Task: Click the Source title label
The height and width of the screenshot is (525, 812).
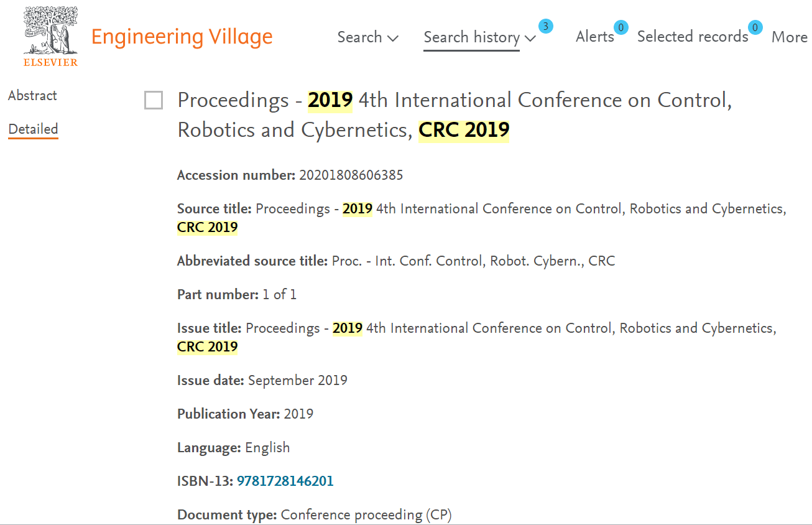Action: 215,209
